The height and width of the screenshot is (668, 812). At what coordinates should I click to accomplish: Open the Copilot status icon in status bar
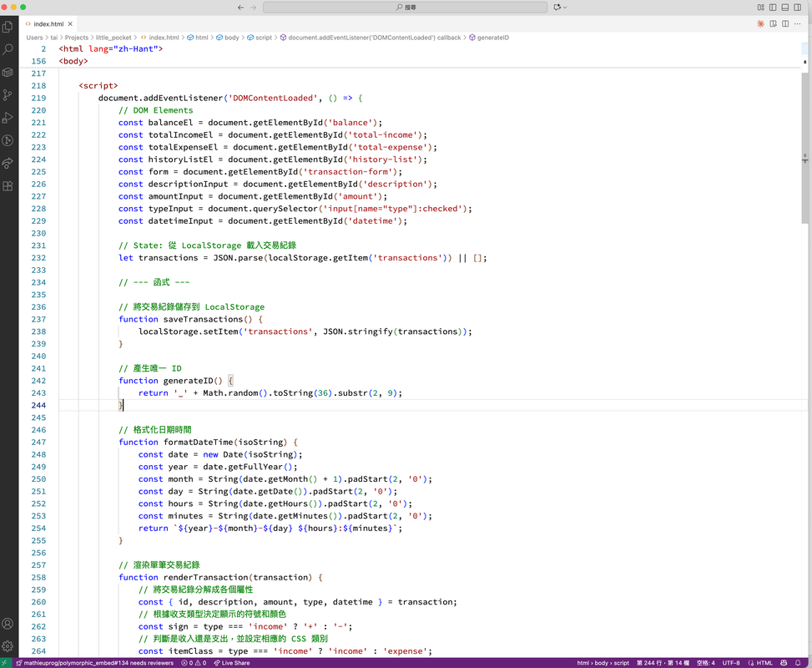(784, 663)
